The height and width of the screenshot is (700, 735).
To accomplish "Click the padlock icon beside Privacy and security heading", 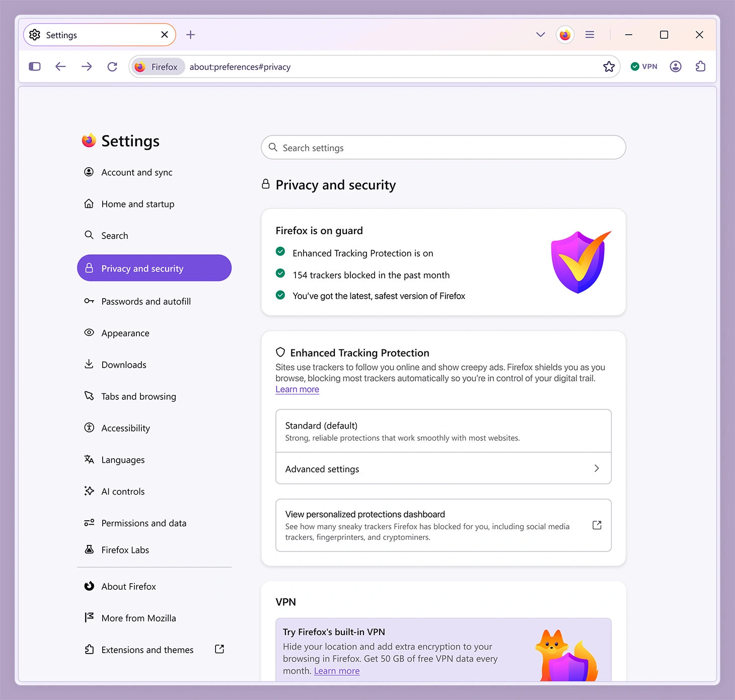I will 266,184.
